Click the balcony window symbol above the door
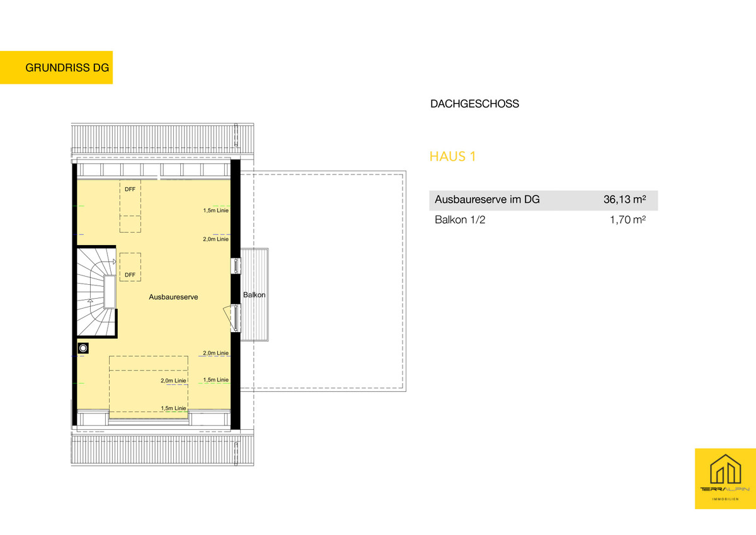This screenshot has width=756, height=535. coord(235,265)
